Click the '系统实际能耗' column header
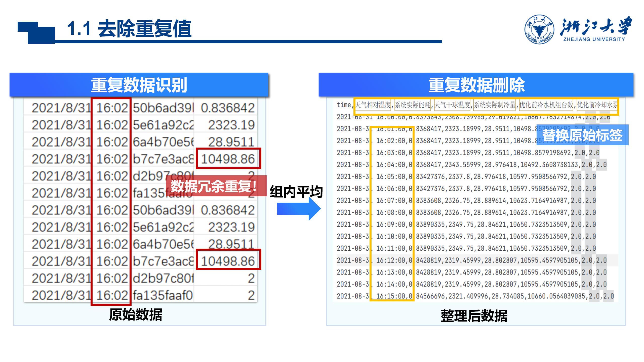 pos(413,105)
